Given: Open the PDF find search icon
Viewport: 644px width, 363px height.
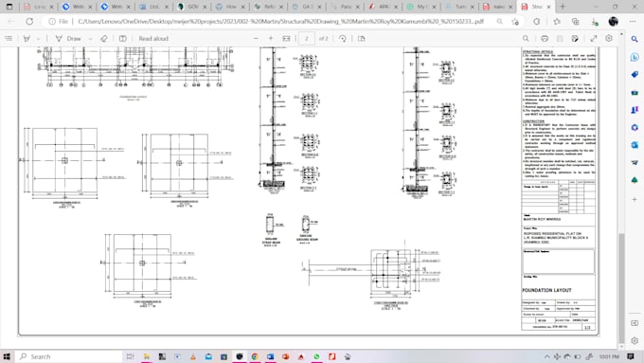Looking at the screenshot, I should coord(526,38).
